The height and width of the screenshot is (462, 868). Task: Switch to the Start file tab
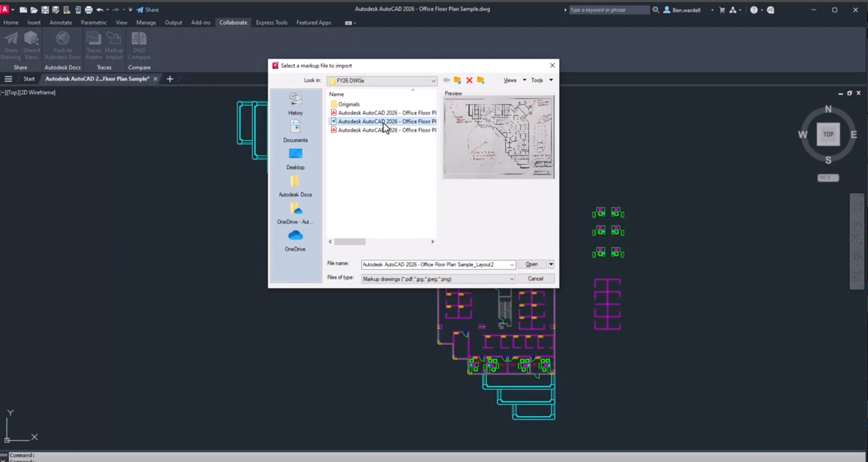click(x=29, y=79)
